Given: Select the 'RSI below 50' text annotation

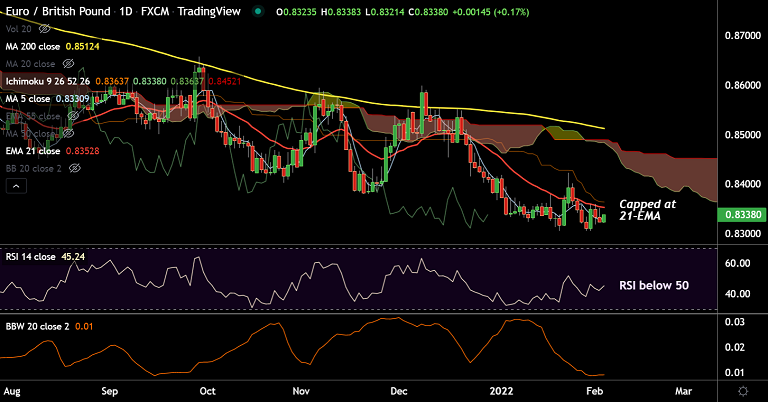Looking at the screenshot, I should (654, 285).
